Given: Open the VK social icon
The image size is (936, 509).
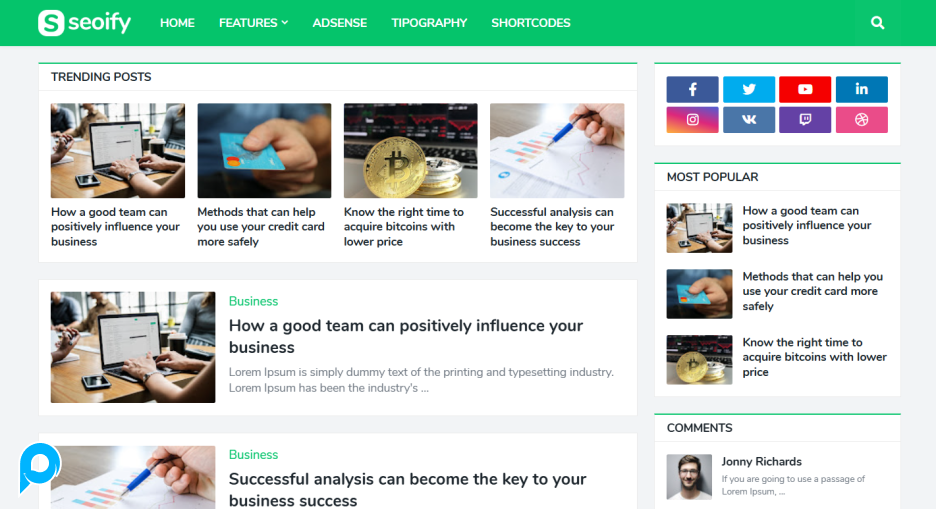Looking at the screenshot, I should tap(749, 119).
